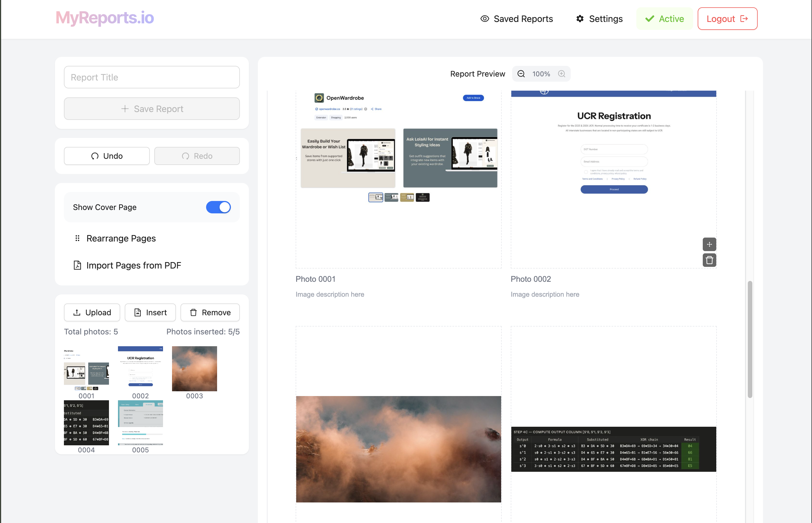812x523 pixels.
Task: Edit the Photo 0002 caption title
Action: 531,279
